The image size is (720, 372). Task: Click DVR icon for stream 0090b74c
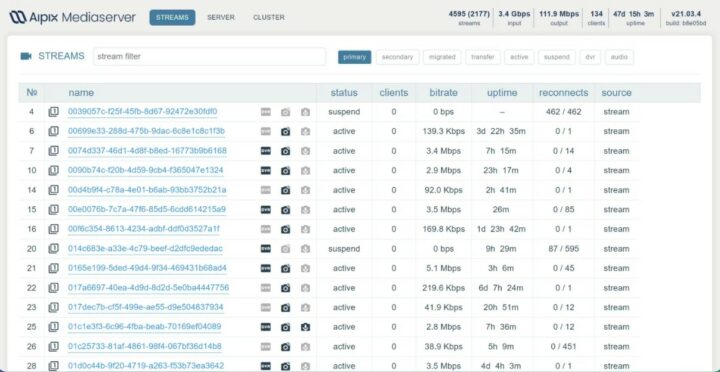point(266,170)
